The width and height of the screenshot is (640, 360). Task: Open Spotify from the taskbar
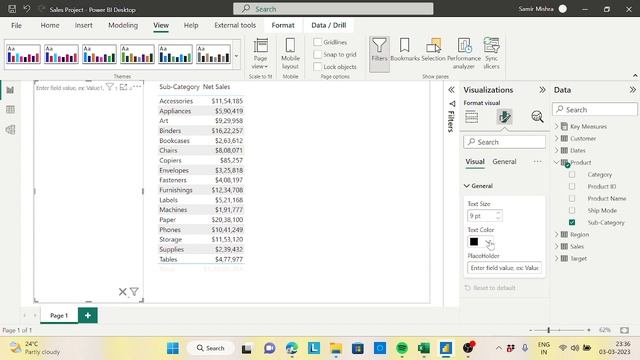click(402, 348)
